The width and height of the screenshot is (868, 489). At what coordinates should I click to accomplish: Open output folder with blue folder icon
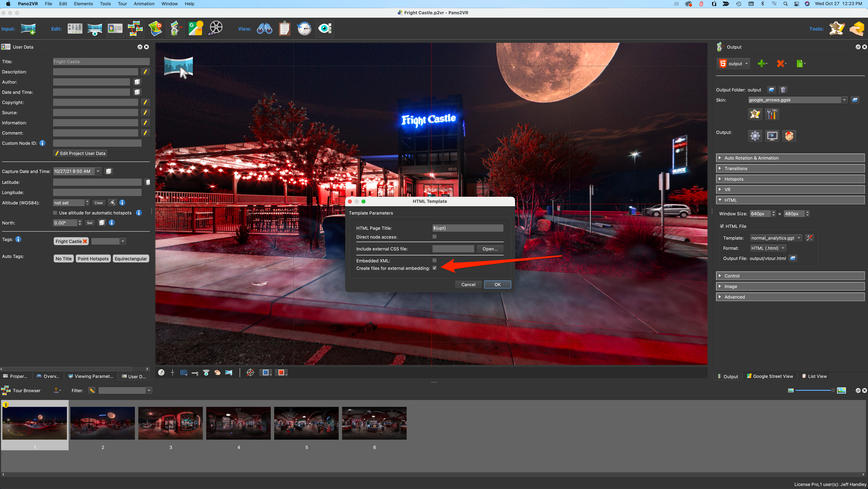pyautogui.click(x=771, y=90)
